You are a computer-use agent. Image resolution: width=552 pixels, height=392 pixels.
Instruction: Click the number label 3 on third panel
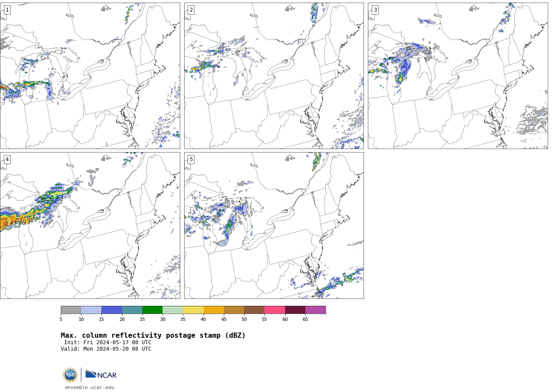[x=375, y=10]
